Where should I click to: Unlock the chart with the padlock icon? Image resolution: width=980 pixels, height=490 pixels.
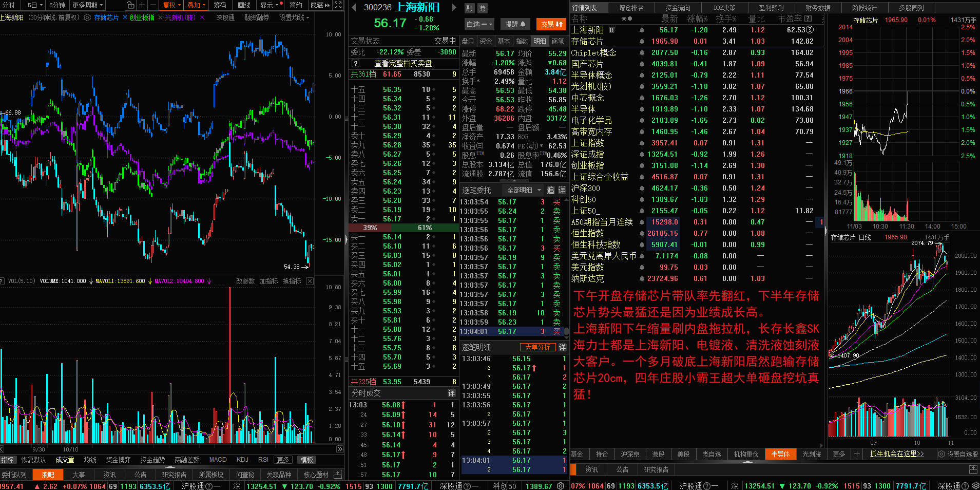(131, 5)
